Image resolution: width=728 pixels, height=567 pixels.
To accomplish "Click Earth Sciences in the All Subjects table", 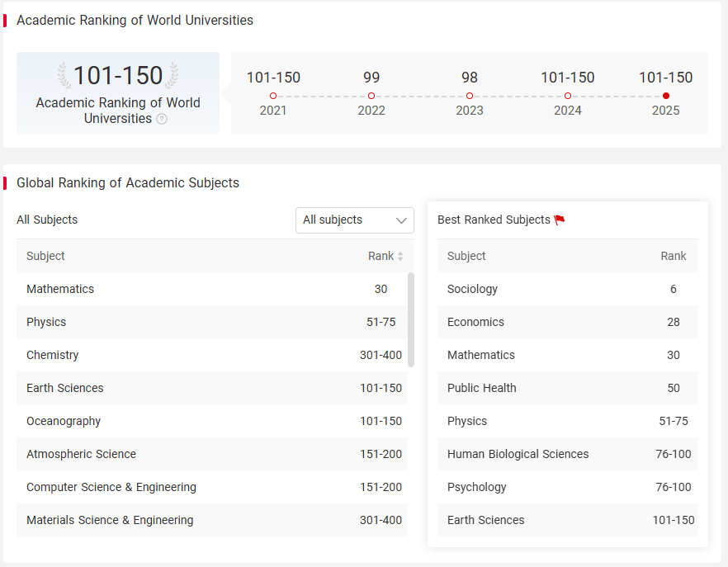I will tap(65, 388).
